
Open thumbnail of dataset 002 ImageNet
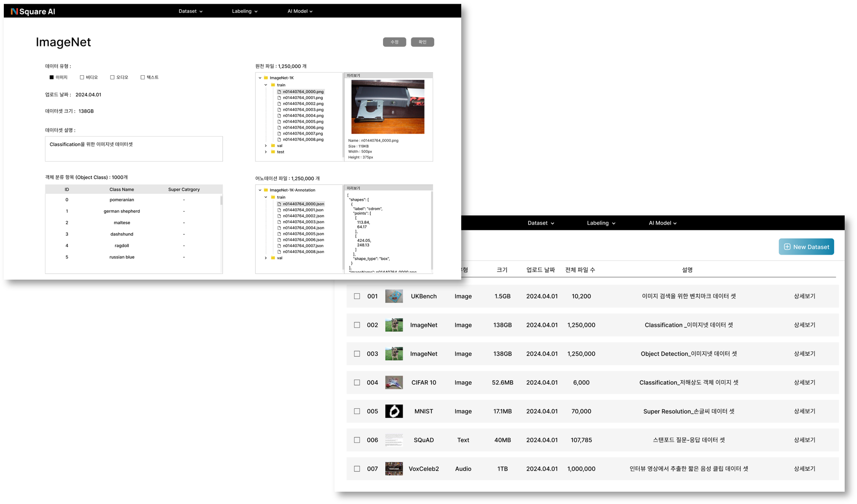394,325
